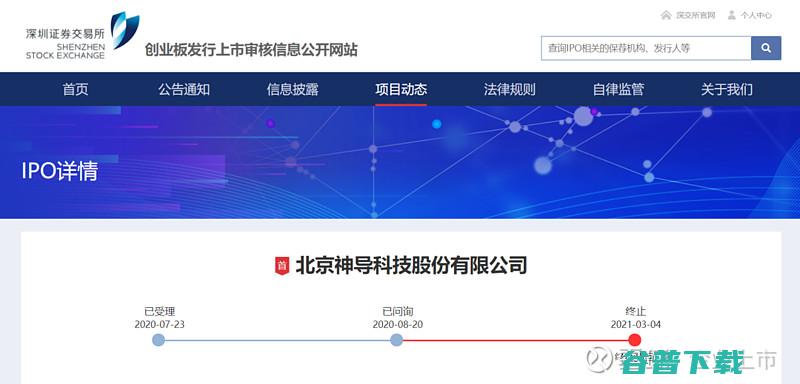Open the 首页 menu item

tap(76, 89)
